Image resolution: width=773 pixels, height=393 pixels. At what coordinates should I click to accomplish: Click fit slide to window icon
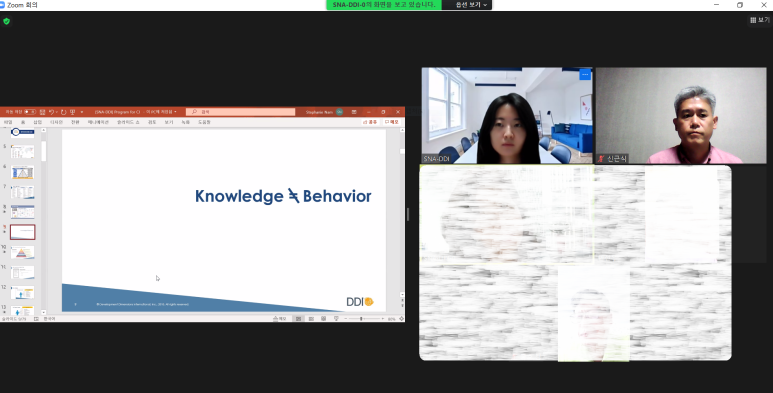tap(401, 319)
